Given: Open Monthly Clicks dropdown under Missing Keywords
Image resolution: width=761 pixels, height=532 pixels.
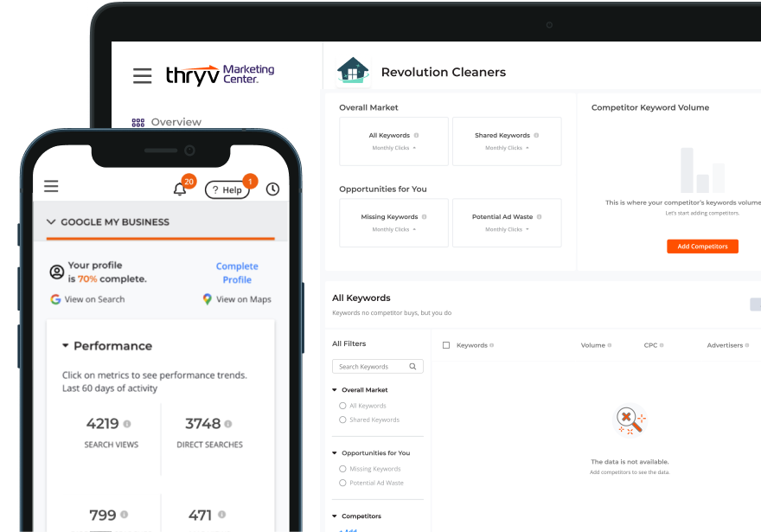Looking at the screenshot, I should point(394,229).
